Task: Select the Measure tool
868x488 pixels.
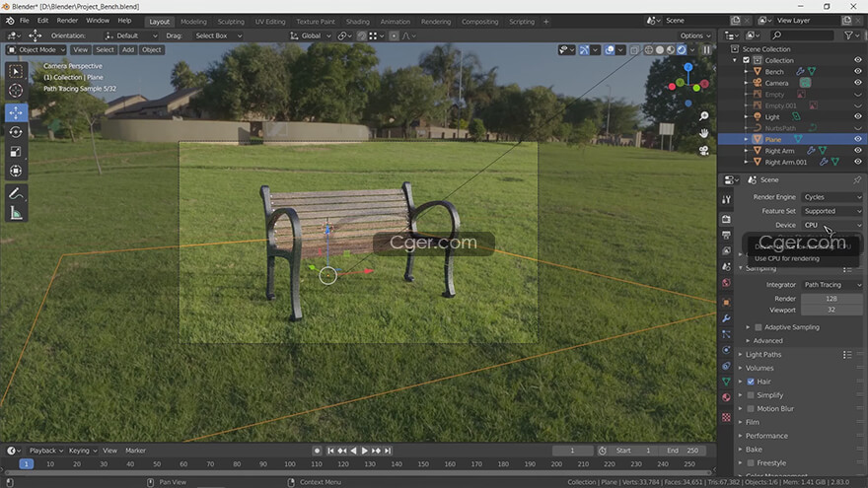Action: [x=16, y=213]
